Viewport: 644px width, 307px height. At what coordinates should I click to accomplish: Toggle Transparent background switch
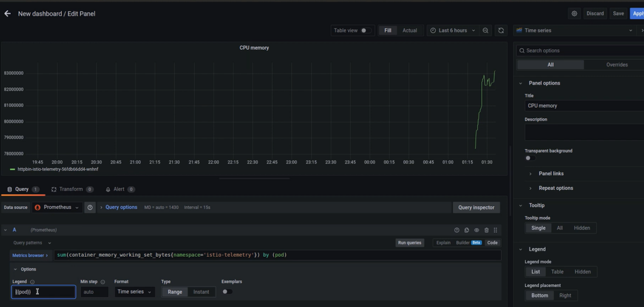(530, 158)
